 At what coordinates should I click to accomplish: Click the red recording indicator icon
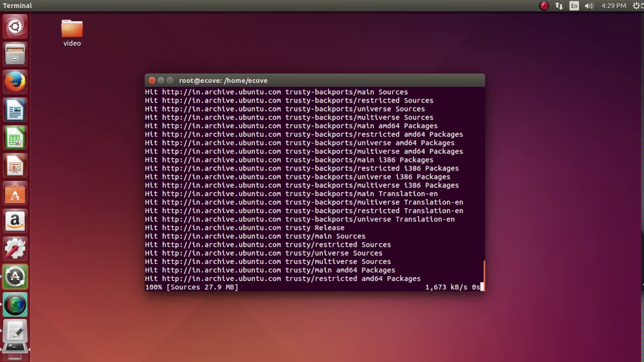coord(544,6)
